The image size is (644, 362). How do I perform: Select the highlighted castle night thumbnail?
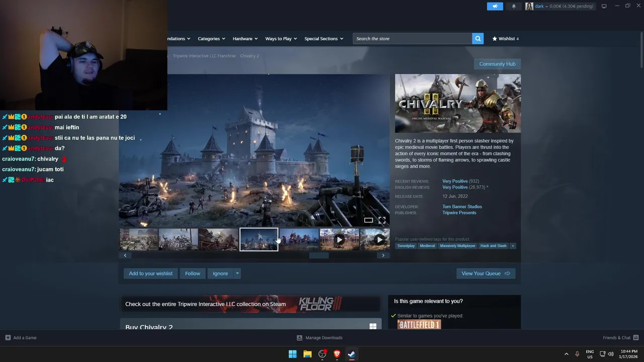point(259,239)
